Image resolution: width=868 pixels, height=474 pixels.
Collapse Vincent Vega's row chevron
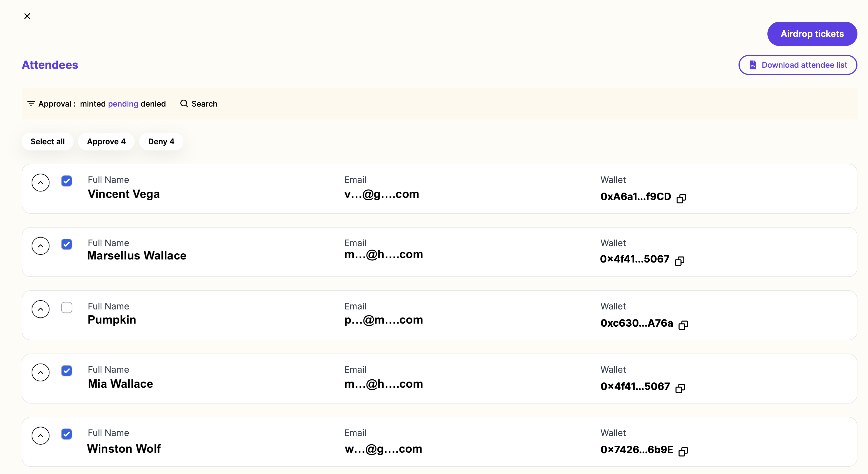[41, 182]
